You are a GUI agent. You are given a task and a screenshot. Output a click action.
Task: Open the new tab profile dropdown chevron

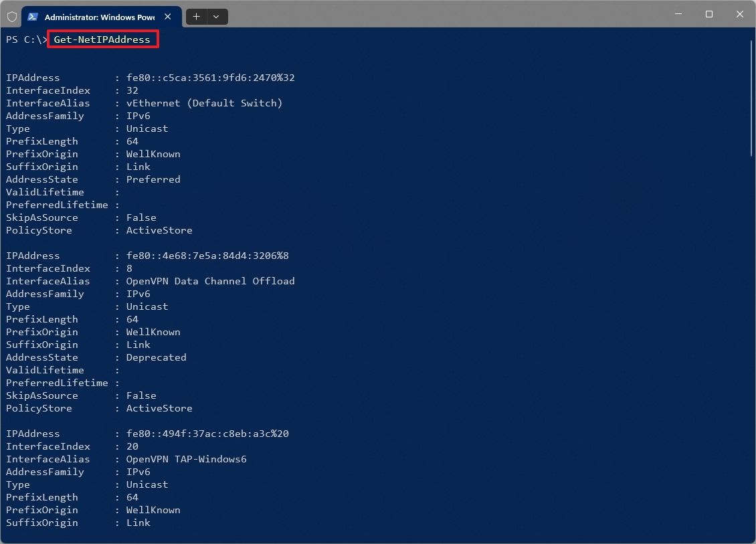tap(215, 17)
